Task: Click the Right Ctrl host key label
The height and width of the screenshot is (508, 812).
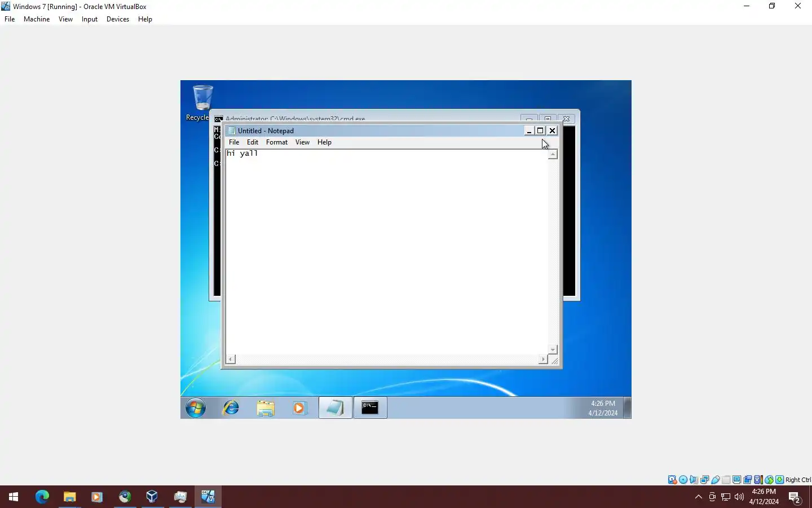Action: (798, 480)
